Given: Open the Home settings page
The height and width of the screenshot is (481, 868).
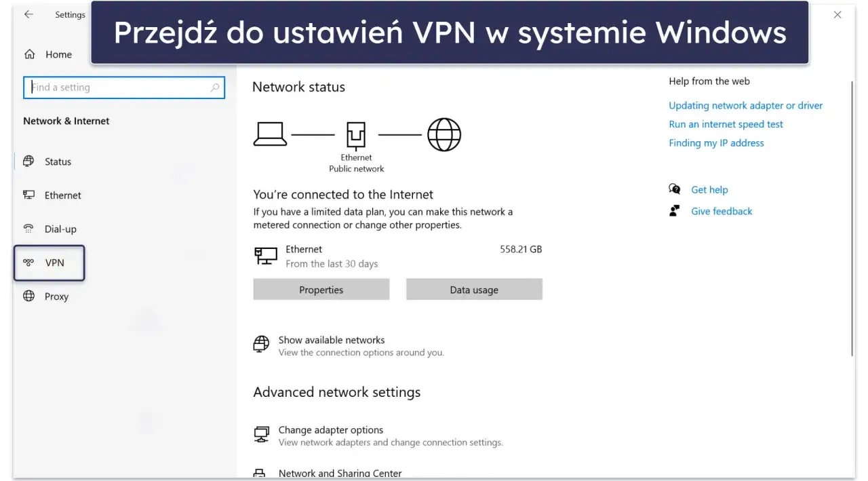Looking at the screenshot, I should click(58, 54).
